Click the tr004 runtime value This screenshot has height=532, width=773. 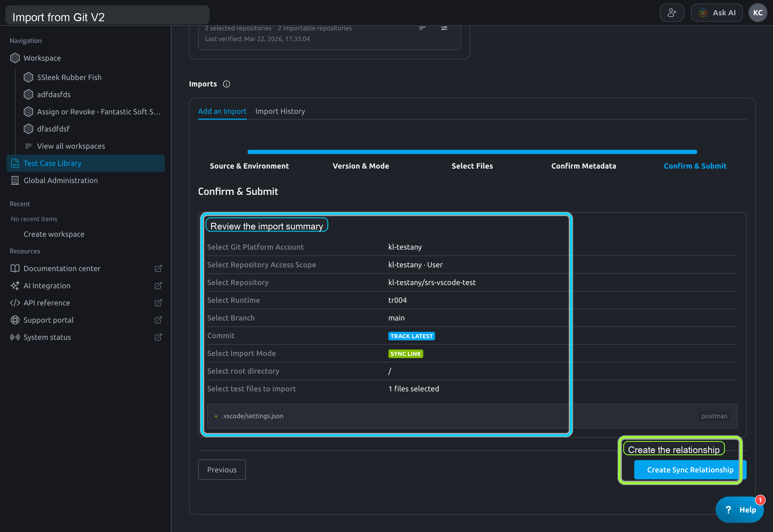click(397, 300)
